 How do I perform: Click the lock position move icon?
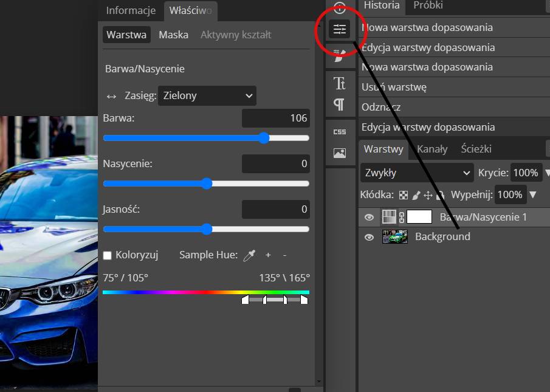[428, 195]
